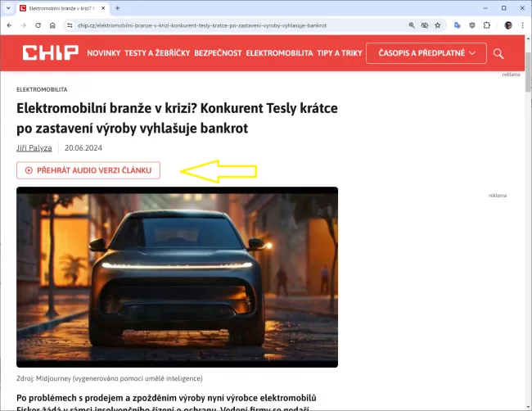Screen dimensions: 532x411
Task: Go to the browser home page
Action: pos(52,25)
